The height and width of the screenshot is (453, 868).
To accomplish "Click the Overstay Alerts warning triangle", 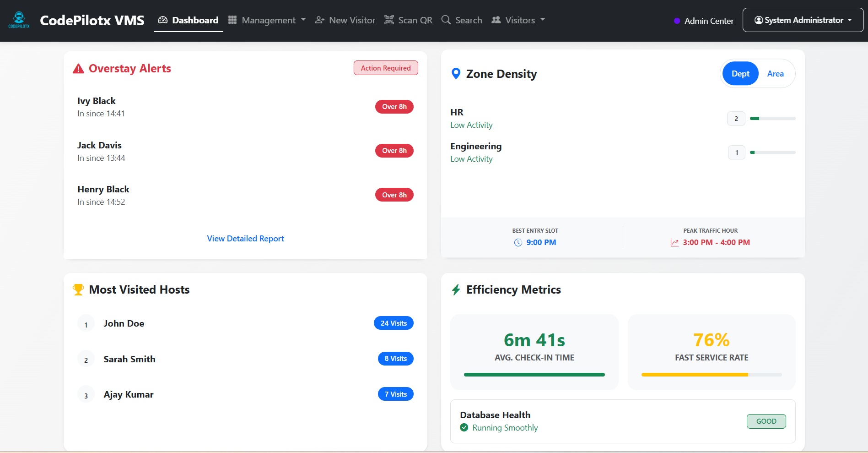I will tap(78, 69).
